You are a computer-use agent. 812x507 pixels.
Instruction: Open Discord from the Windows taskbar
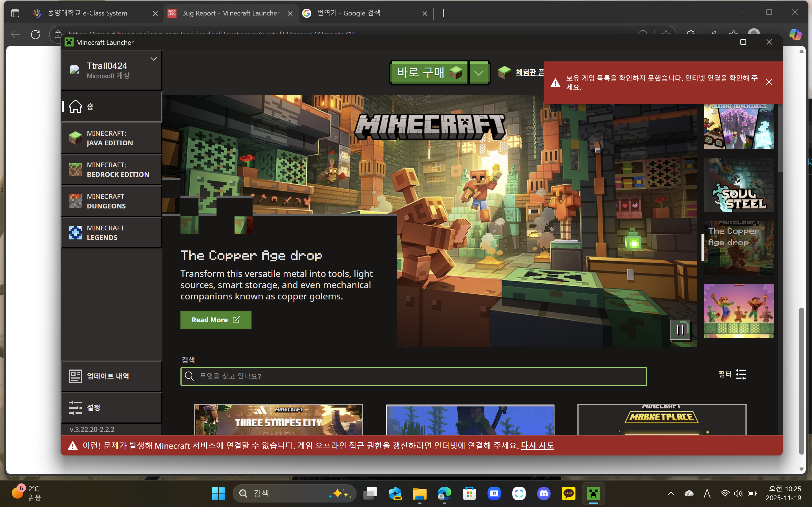544,493
